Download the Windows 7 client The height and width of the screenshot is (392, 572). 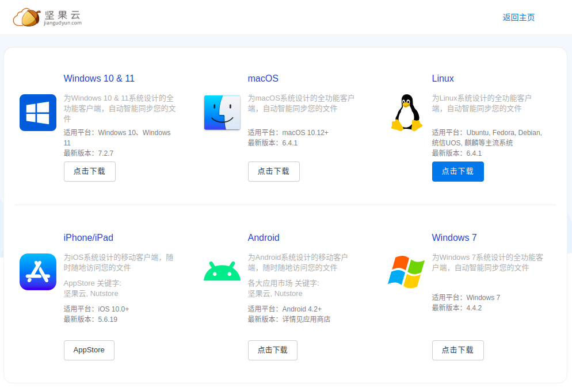coord(457,350)
